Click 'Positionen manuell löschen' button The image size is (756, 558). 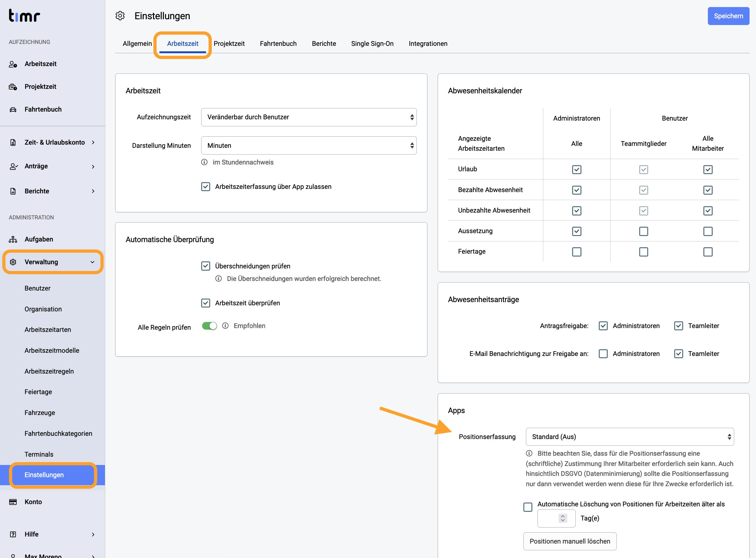[570, 541]
